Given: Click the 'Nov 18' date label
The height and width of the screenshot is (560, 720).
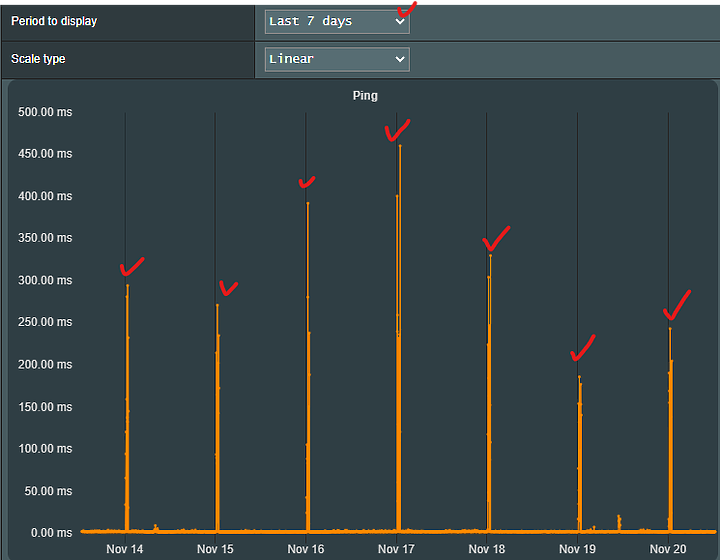Looking at the screenshot, I should click(486, 549).
